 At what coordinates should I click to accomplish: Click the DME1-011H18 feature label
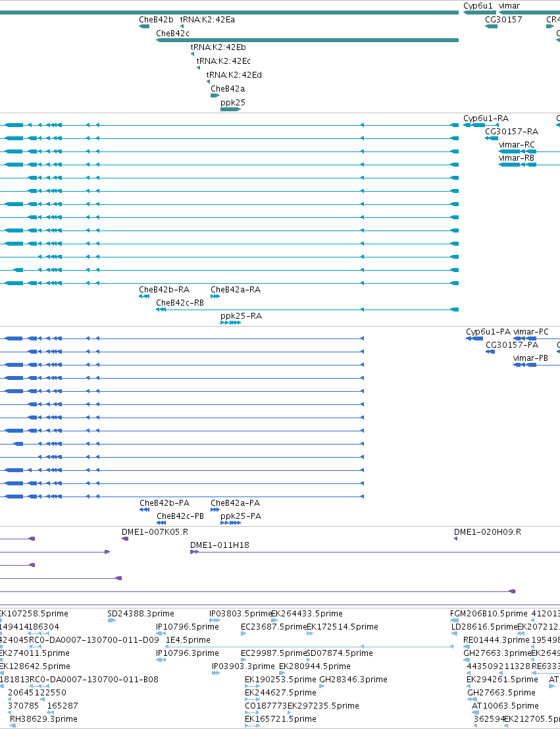click(x=220, y=545)
